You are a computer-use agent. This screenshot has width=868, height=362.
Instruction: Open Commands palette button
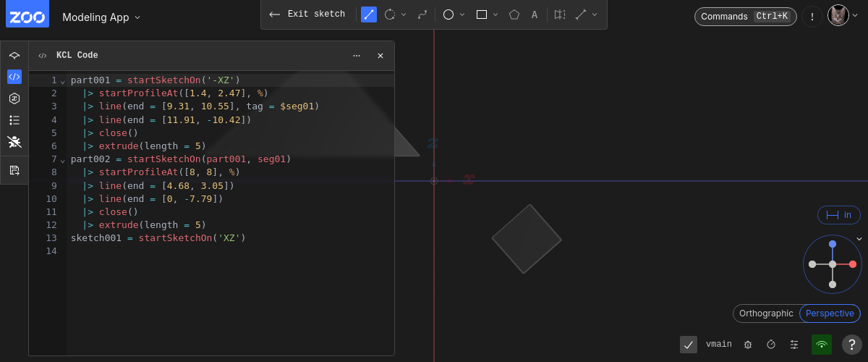(746, 16)
